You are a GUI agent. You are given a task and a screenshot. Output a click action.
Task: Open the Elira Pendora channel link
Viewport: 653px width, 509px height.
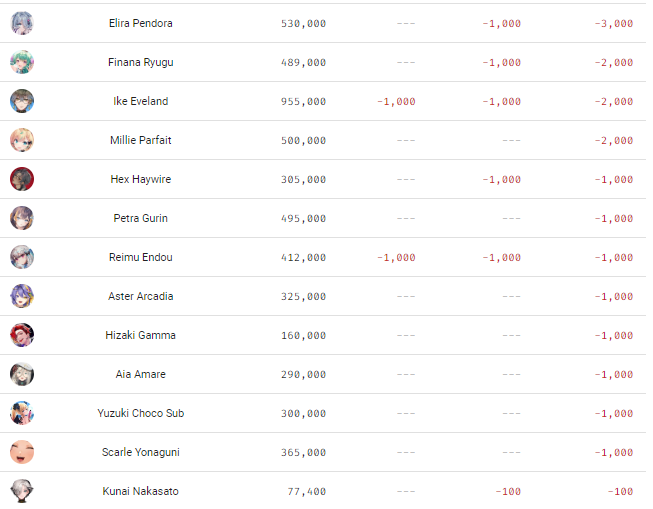[x=140, y=23]
